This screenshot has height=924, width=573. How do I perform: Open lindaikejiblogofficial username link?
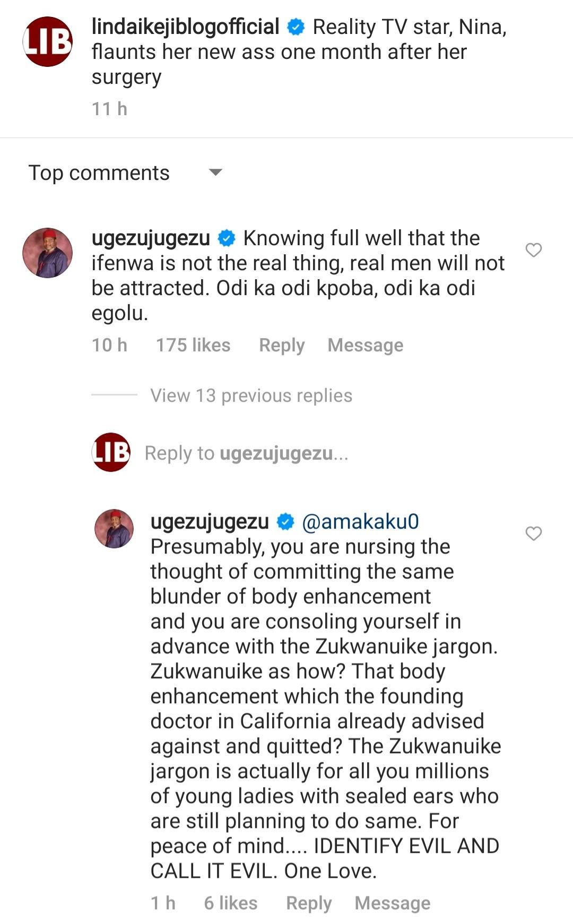[185, 27]
